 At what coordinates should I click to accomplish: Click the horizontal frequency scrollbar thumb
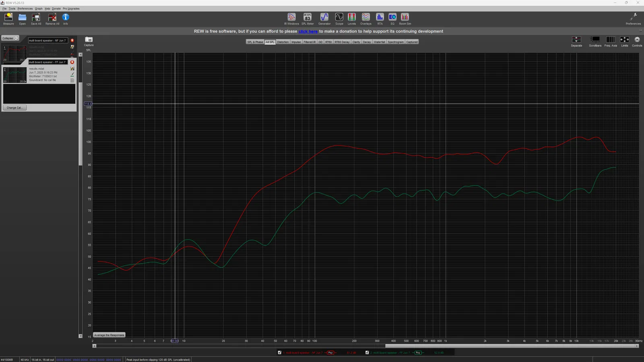pyautogui.click(x=510, y=346)
